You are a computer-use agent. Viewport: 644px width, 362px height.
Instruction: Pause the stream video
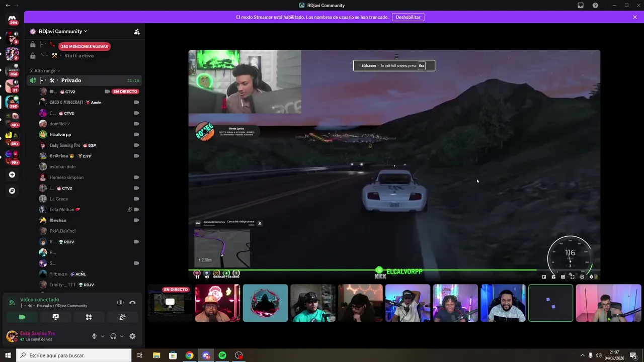click(x=197, y=277)
